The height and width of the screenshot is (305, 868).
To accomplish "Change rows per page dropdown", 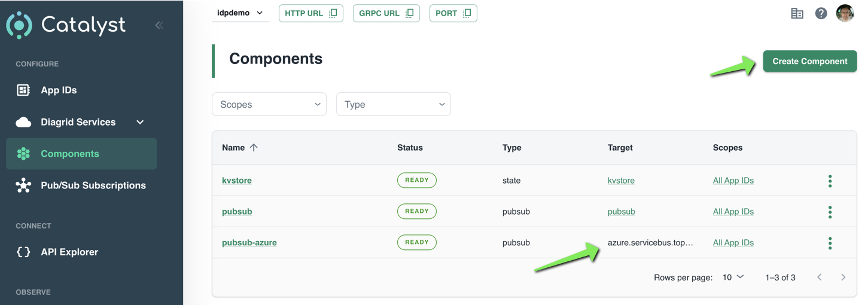I will tap(733, 277).
